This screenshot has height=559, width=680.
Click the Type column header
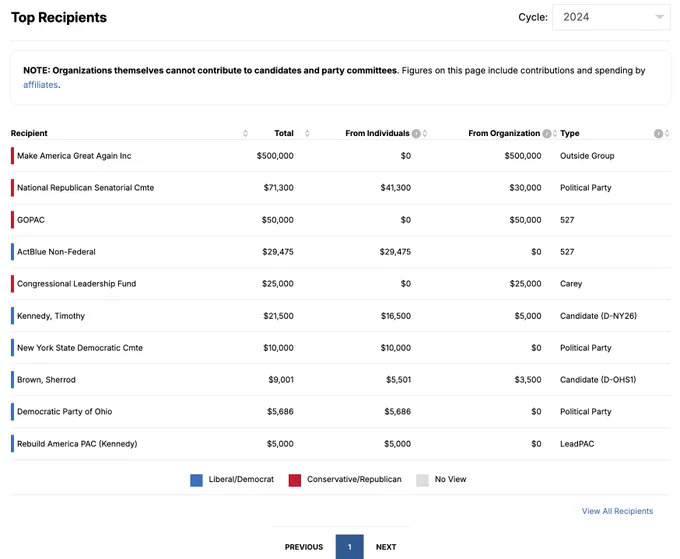pyautogui.click(x=569, y=133)
